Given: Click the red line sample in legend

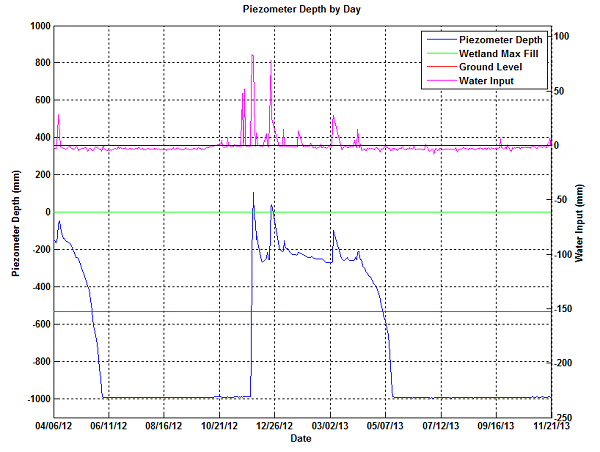Looking at the screenshot, I should click(x=439, y=67).
